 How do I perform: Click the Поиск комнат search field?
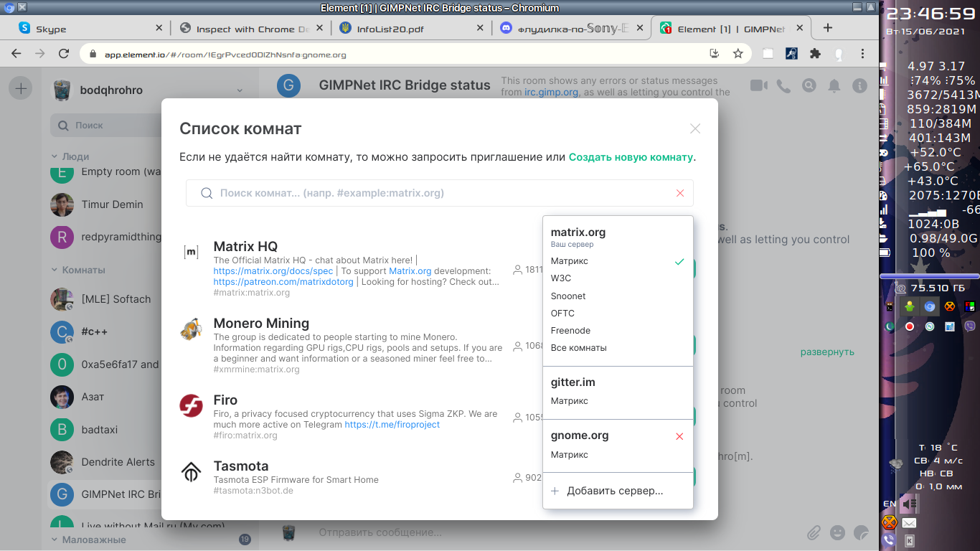pyautogui.click(x=440, y=193)
